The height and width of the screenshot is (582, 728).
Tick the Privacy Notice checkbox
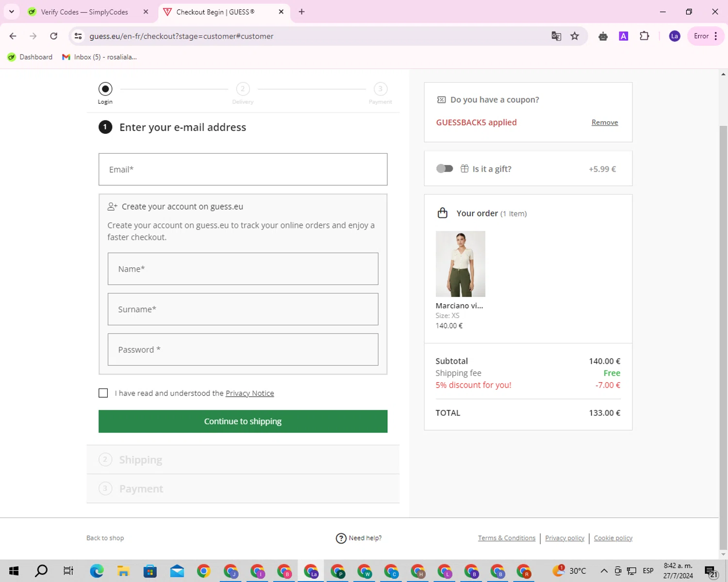(x=103, y=393)
